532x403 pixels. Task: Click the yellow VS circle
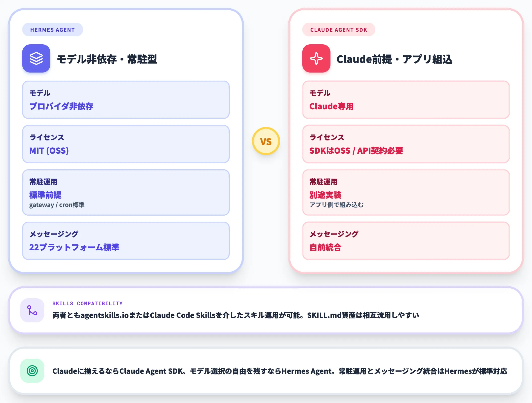[x=266, y=141]
